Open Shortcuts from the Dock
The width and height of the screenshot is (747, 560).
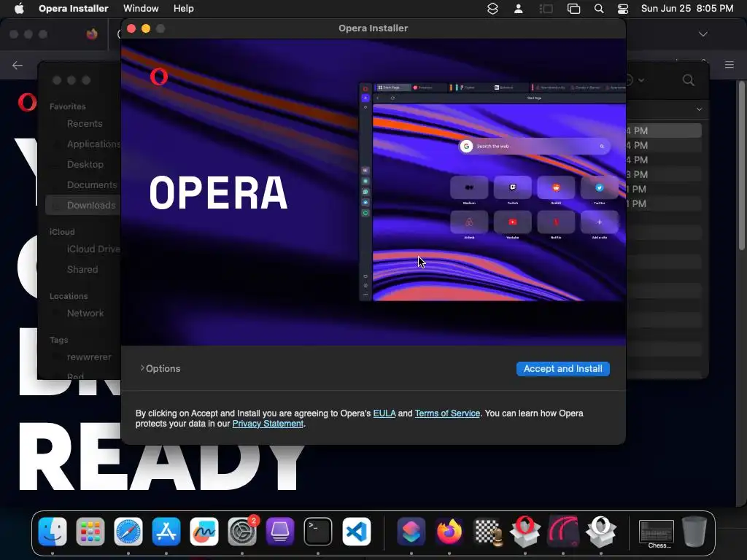point(411,532)
